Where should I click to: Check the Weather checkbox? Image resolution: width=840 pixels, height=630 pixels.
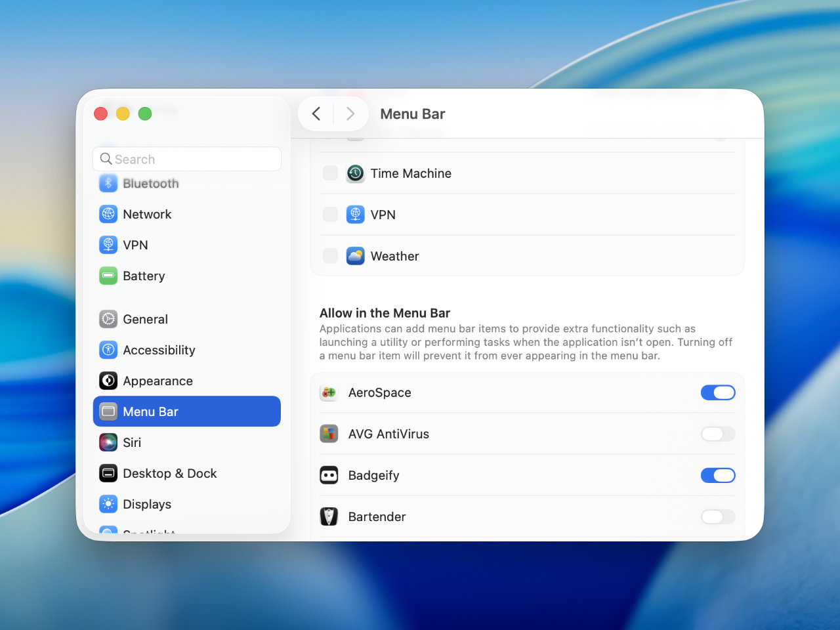coord(331,256)
